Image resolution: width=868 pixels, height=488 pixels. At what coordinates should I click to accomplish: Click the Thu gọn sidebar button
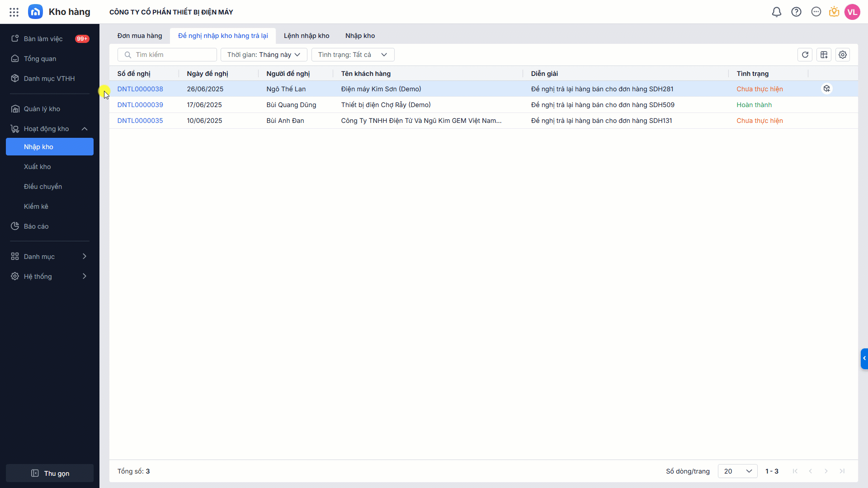tap(50, 473)
